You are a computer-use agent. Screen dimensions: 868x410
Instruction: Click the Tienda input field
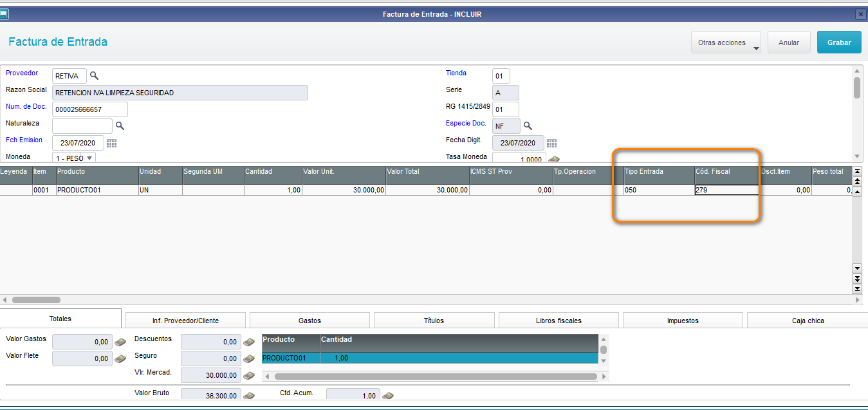coord(501,76)
